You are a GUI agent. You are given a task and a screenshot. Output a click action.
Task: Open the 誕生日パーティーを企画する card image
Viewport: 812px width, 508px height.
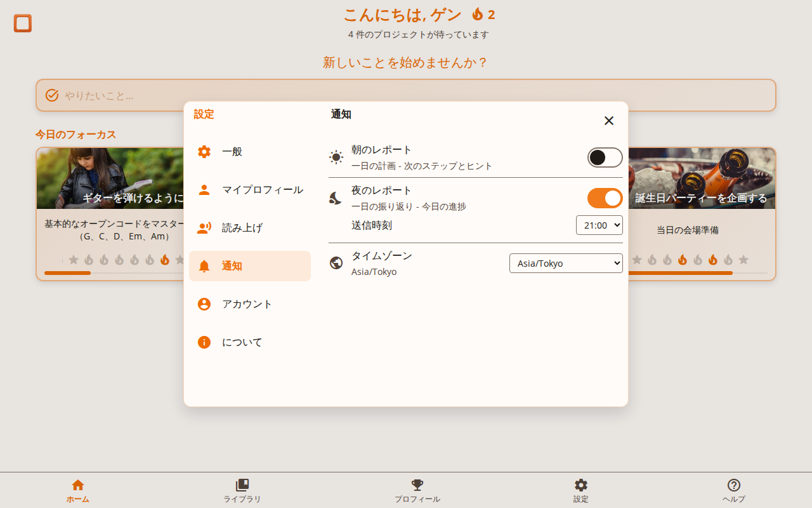coord(702,178)
